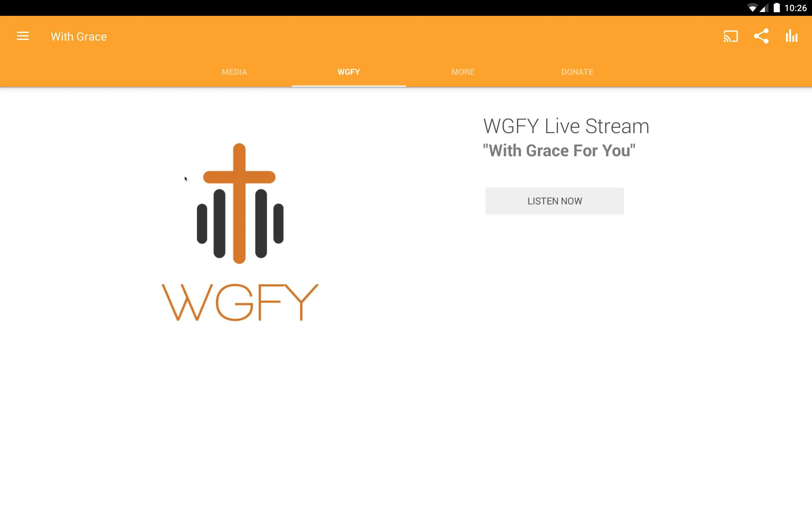This screenshot has width=812, height=507.
Task: View the current time display 10:26
Action: (x=796, y=8)
